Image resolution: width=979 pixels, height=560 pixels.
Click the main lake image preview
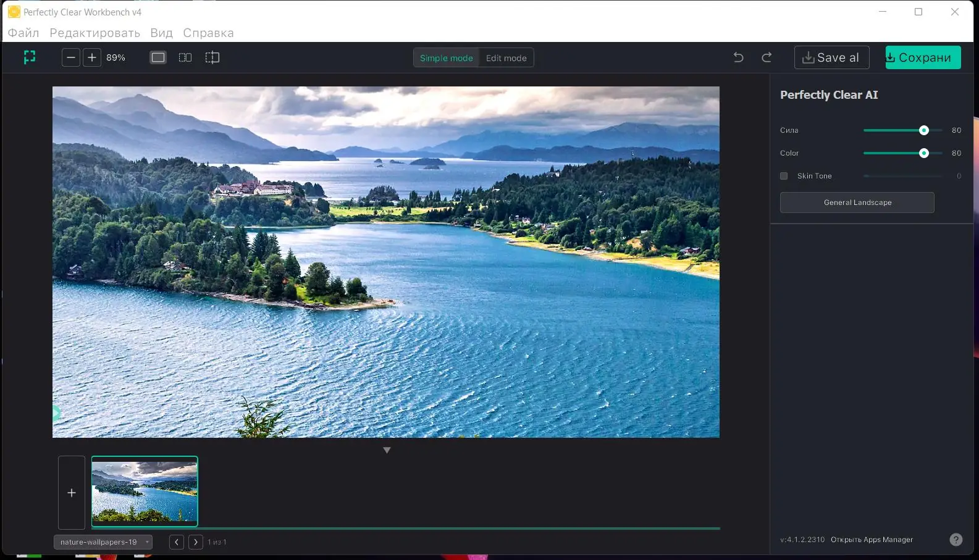click(x=386, y=262)
